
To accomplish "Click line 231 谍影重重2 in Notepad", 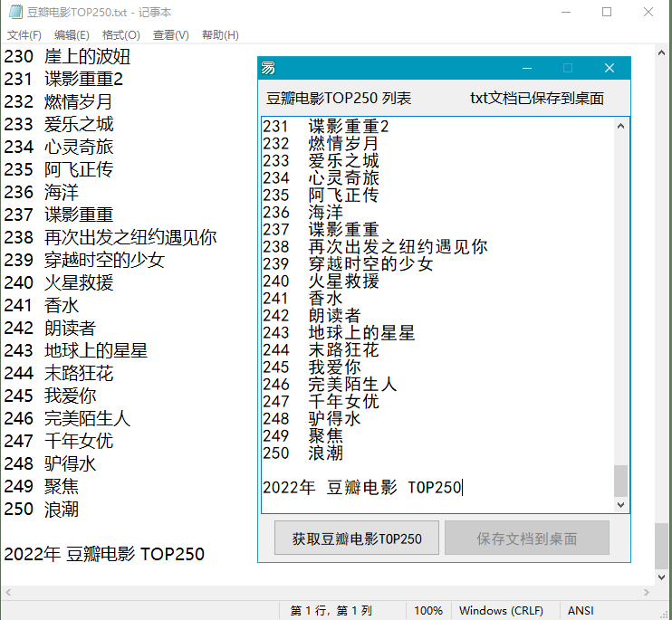I will (x=63, y=80).
